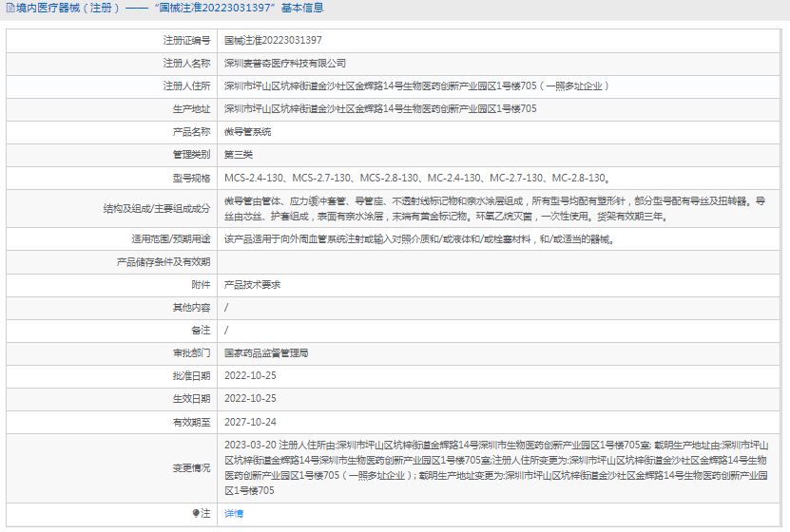Click the 生产地址 label

[x=191, y=108]
